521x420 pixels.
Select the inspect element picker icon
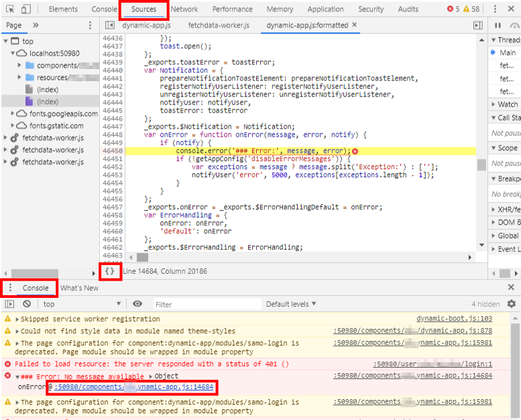pyautogui.click(x=10, y=9)
